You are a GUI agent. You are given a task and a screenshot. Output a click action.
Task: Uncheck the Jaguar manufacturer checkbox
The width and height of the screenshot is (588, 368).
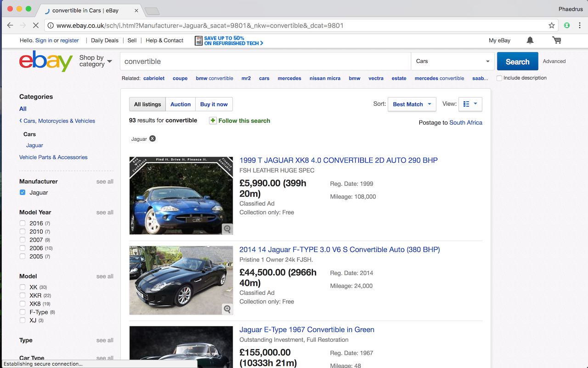23,192
